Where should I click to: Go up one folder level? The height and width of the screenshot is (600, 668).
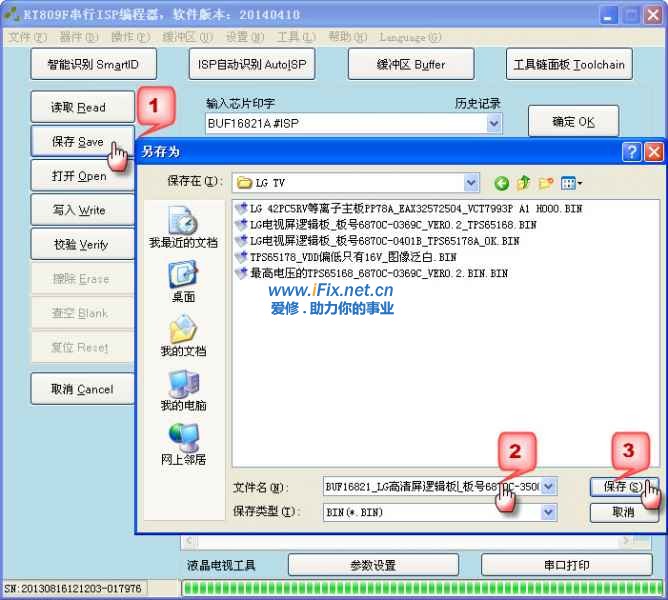click(523, 183)
